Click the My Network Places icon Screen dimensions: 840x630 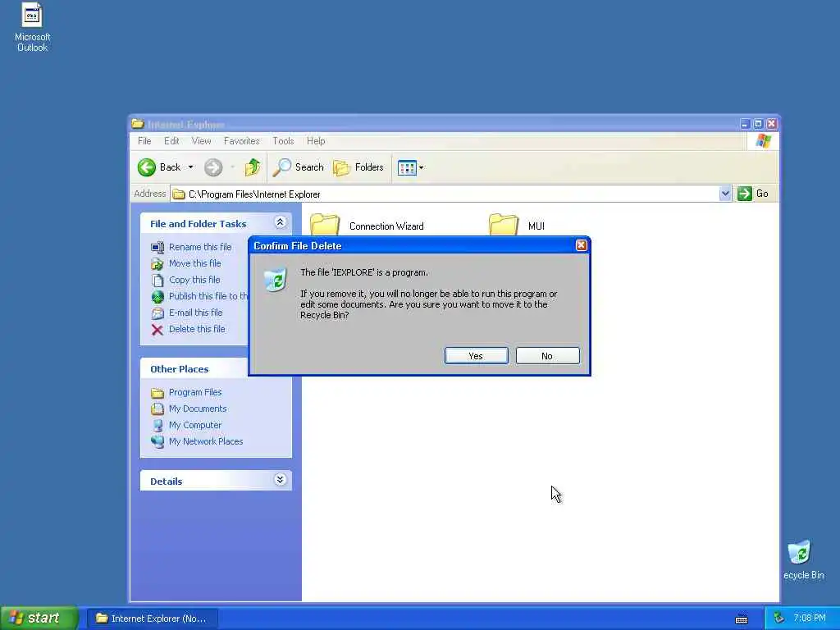pos(157,441)
